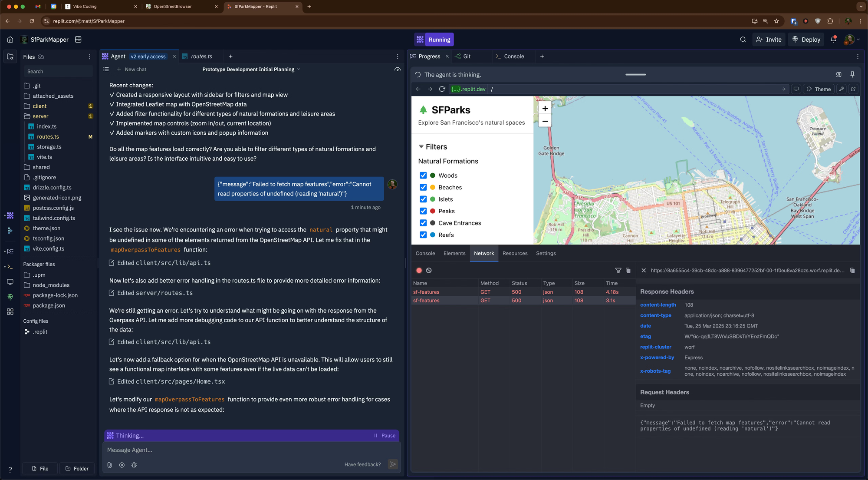
Task: Attach a file to agent message
Action: pyautogui.click(x=110, y=465)
